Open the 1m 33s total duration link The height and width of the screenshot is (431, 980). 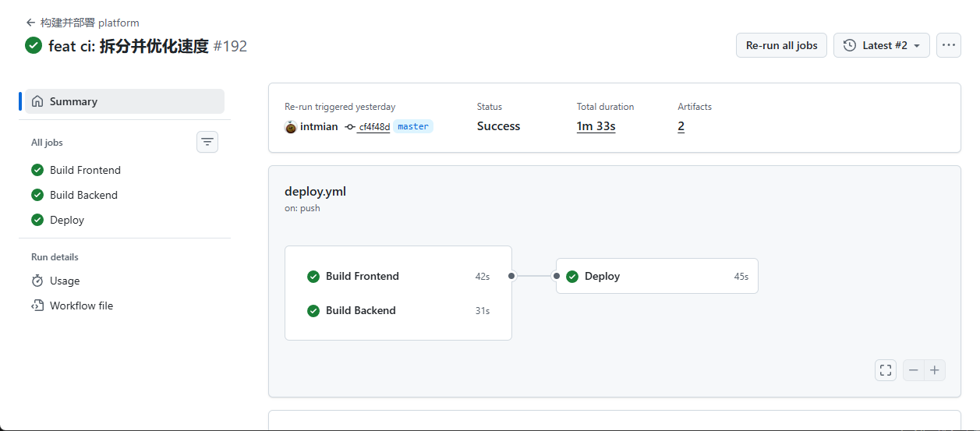[x=596, y=126]
